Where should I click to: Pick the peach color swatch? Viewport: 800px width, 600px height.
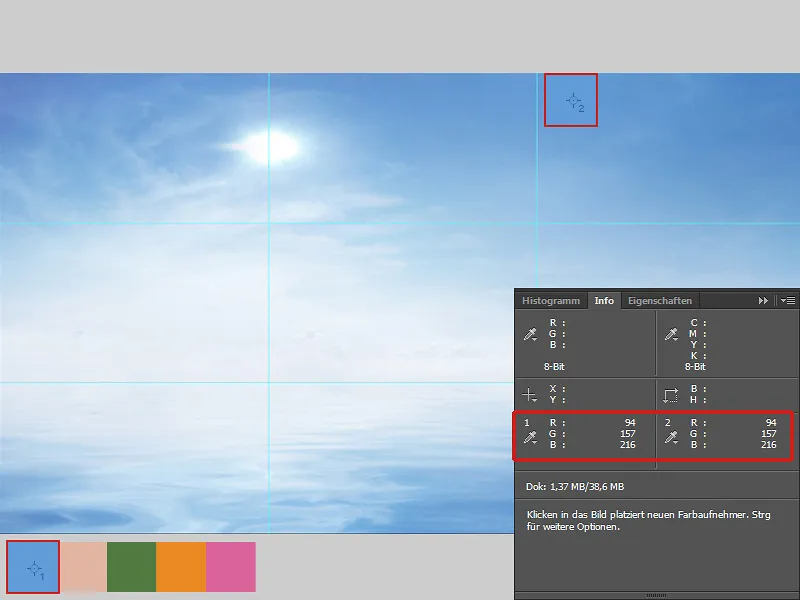coord(83,567)
